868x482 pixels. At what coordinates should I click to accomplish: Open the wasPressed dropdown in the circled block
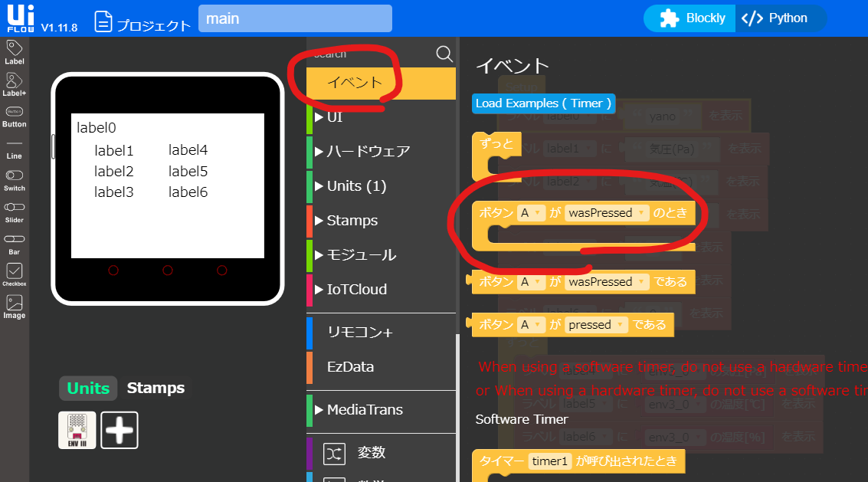(x=607, y=212)
